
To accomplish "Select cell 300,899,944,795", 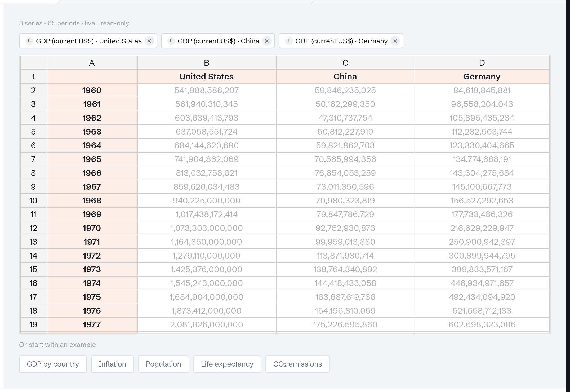I will (482, 256).
